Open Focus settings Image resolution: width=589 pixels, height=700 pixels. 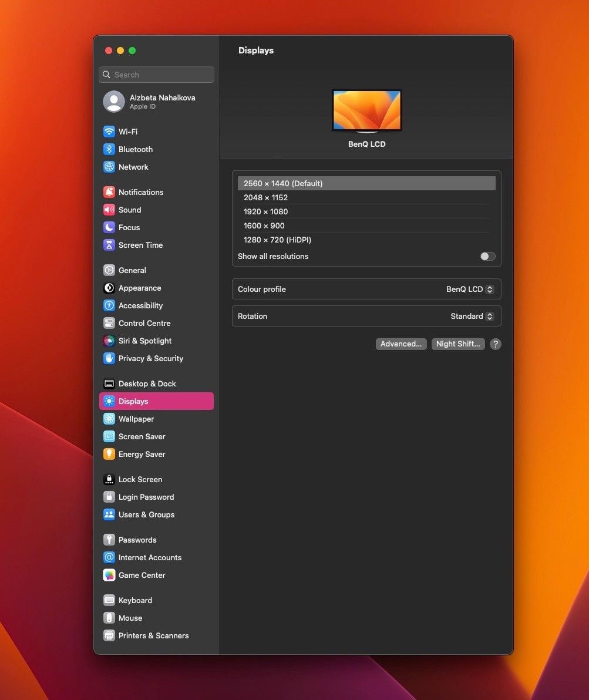coord(129,227)
